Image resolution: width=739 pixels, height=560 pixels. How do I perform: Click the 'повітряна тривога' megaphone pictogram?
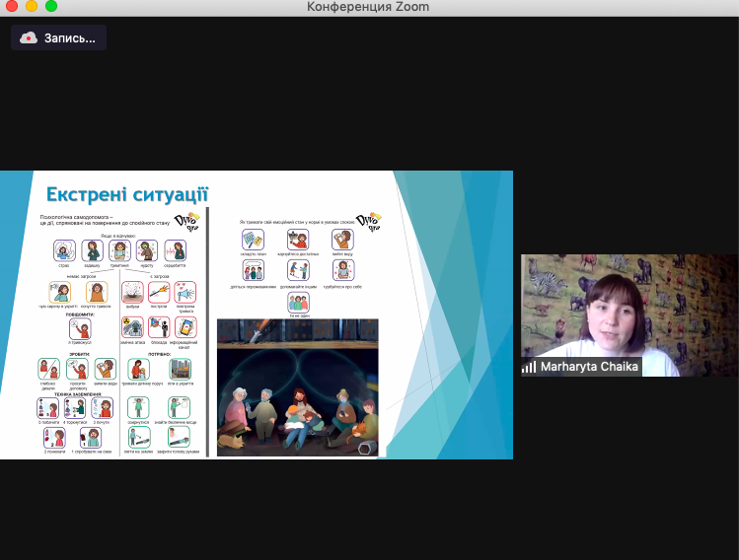[185, 291]
